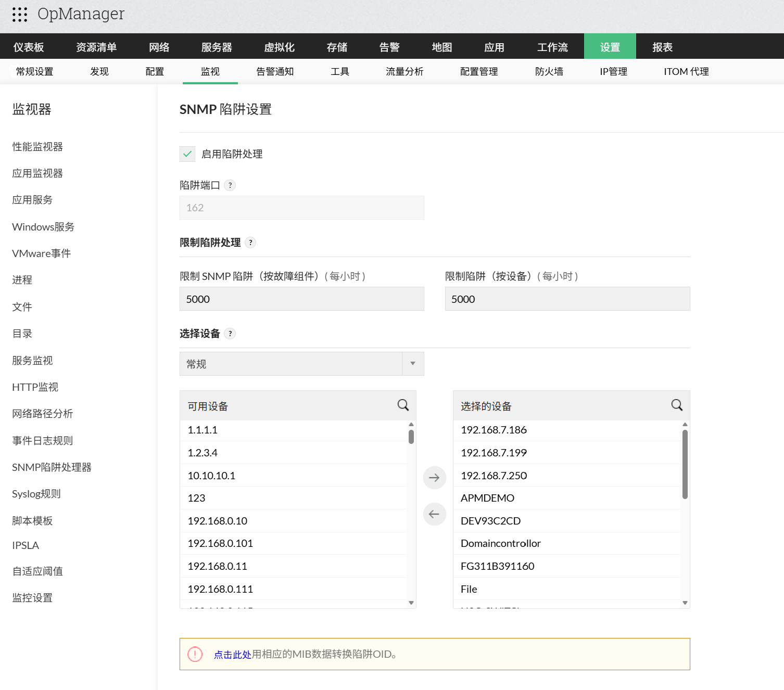
Task: Move device to selected with right arrow
Action: point(434,478)
